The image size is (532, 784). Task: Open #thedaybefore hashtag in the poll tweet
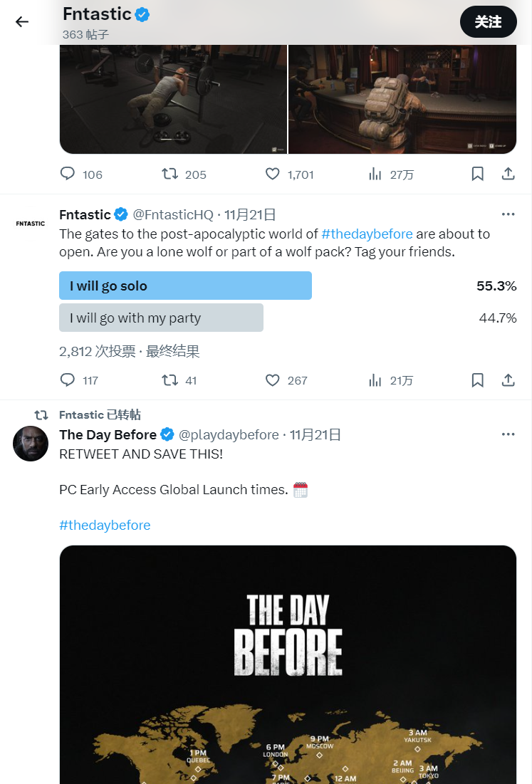pyautogui.click(x=367, y=234)
